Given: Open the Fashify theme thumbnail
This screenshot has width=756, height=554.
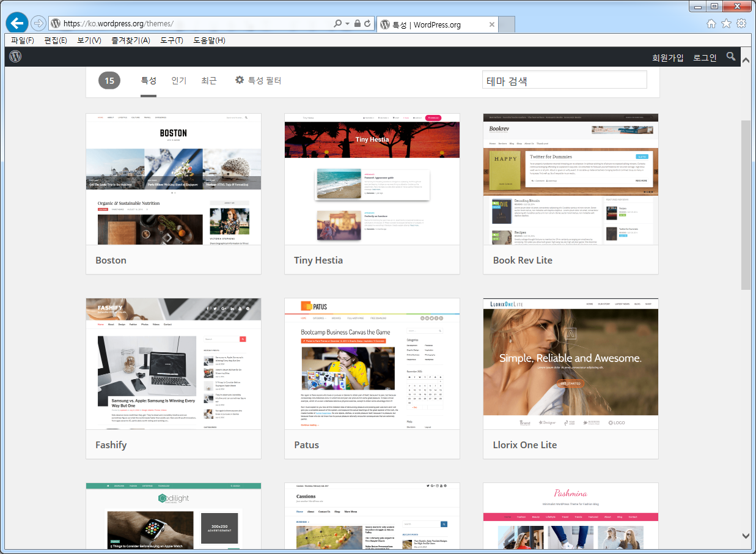Looking at the screenshot, I should point(174,364).
